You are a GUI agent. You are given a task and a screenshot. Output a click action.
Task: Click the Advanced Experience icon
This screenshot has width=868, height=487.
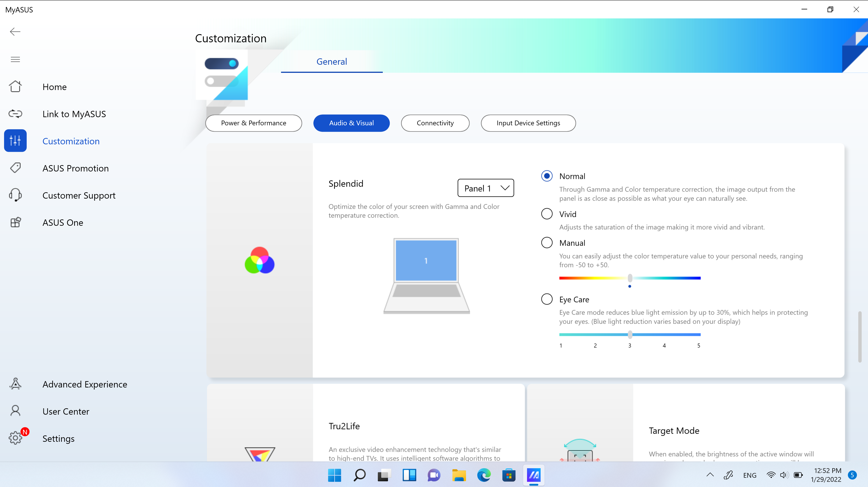click(15, 384)
